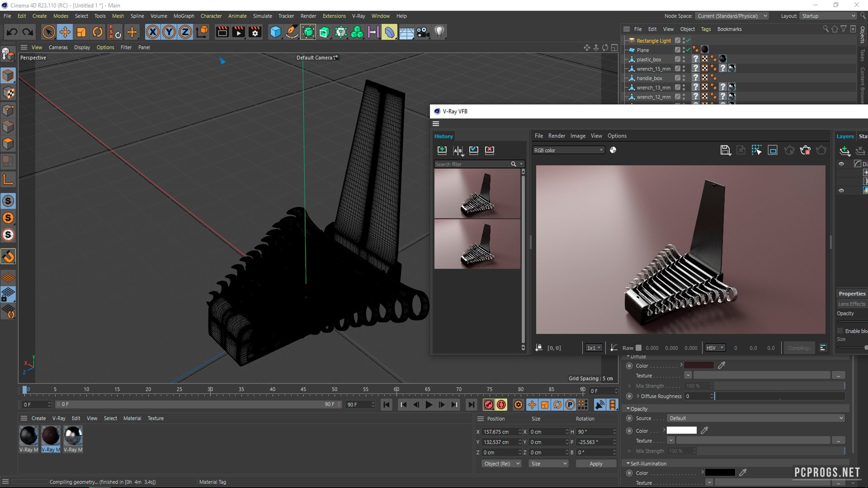
Task: Click the Region Render icon in VFB toolbar
Action: pyautogui.click(x=773, y=150)
